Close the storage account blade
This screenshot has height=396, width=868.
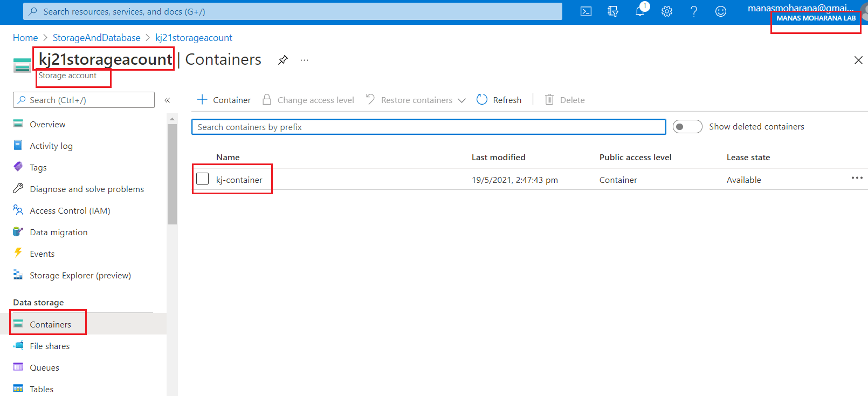(x=858, y=60)
